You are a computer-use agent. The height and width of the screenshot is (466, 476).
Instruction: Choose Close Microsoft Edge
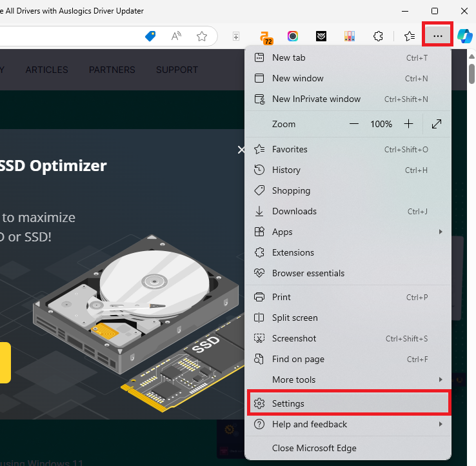coord(348,448)
